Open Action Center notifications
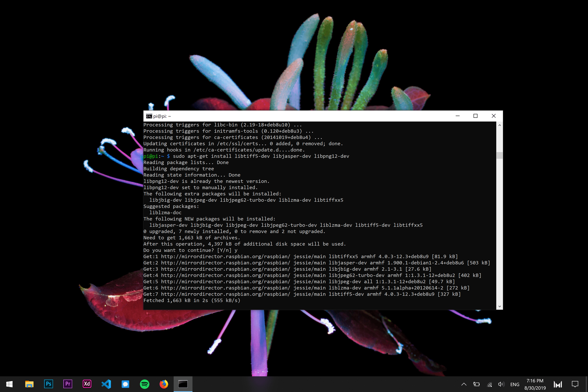The image size is (588, 392). click(575, 384)
